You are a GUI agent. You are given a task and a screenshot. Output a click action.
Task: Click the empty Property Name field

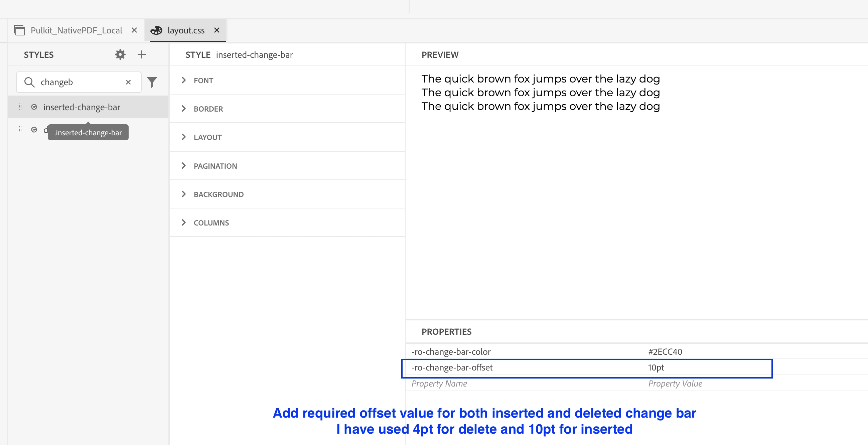pos(439,383)
